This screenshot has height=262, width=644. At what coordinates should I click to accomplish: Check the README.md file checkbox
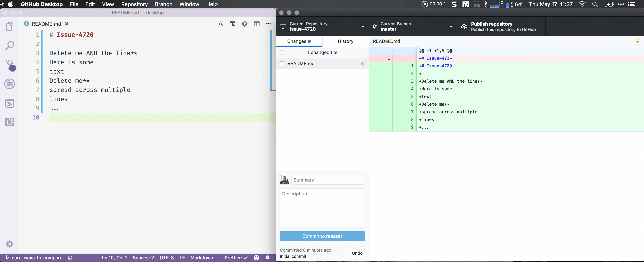(x=282, y=63)
